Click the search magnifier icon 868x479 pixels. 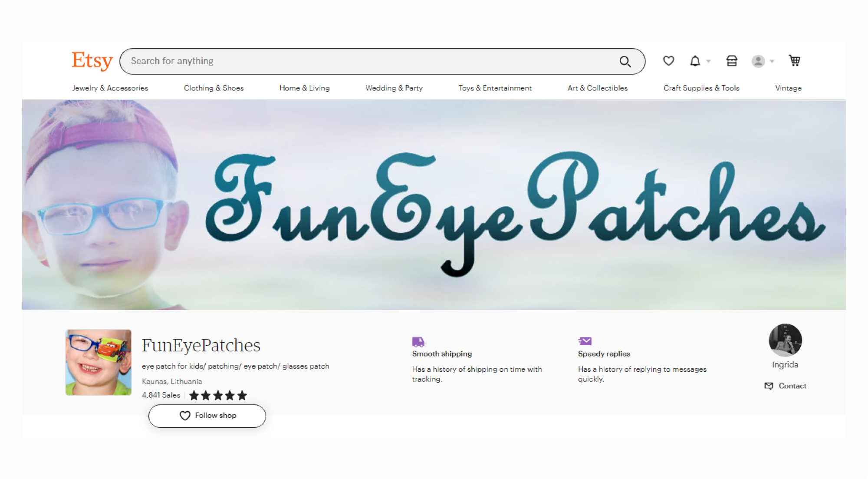click(x=625, y=62)
